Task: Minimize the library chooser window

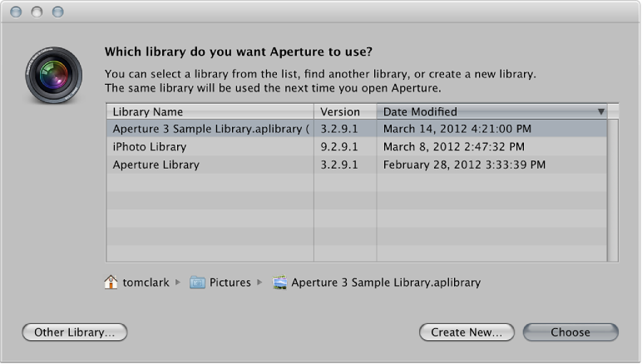Action: [x=37, y=12]
